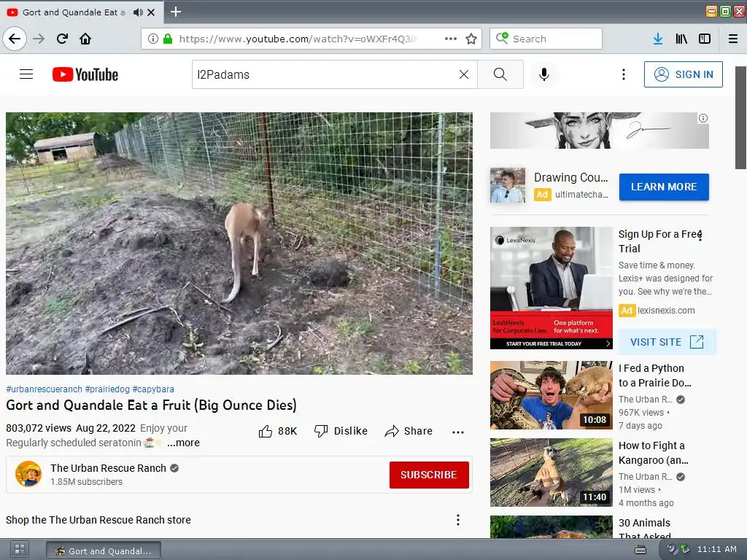The height and width of the screenshot is (560, 747).
Task: Go to the YouTube home logo
Action: point(85,74)
